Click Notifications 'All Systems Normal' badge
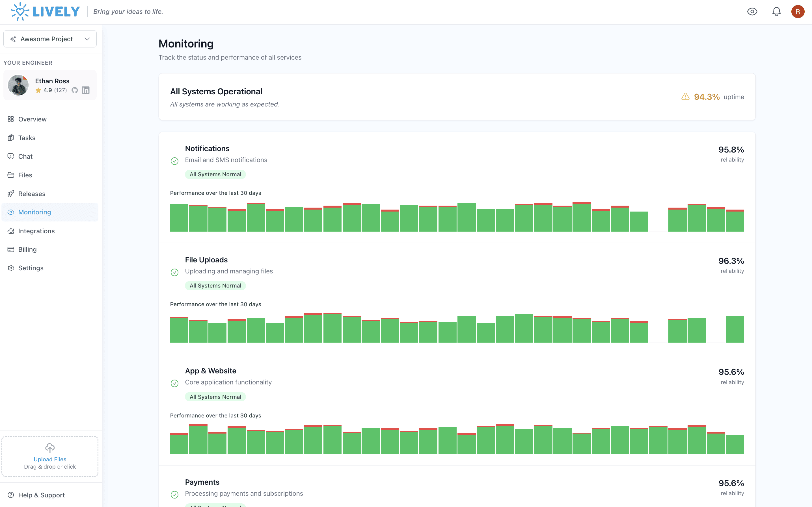 (x=215, y=174)
